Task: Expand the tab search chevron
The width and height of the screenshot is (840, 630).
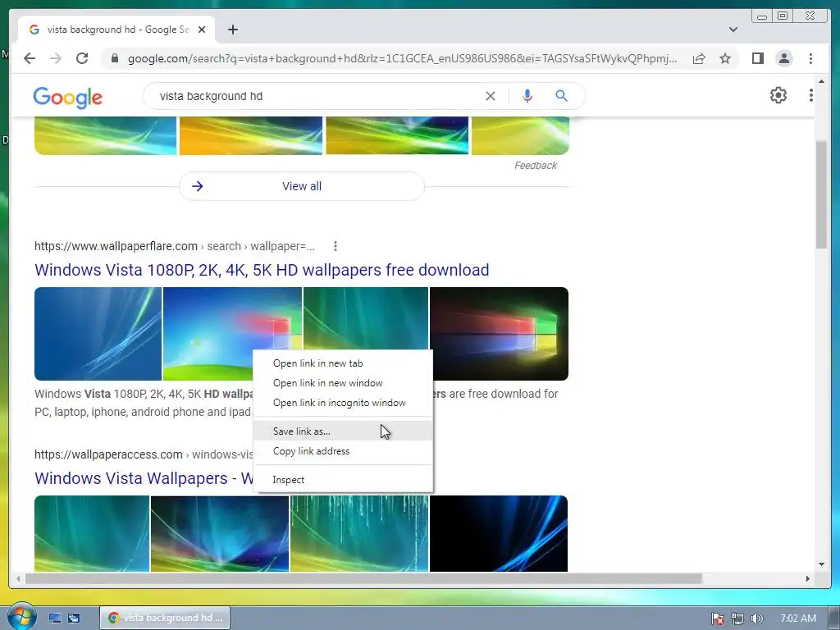Action: [x=733, y=30]
